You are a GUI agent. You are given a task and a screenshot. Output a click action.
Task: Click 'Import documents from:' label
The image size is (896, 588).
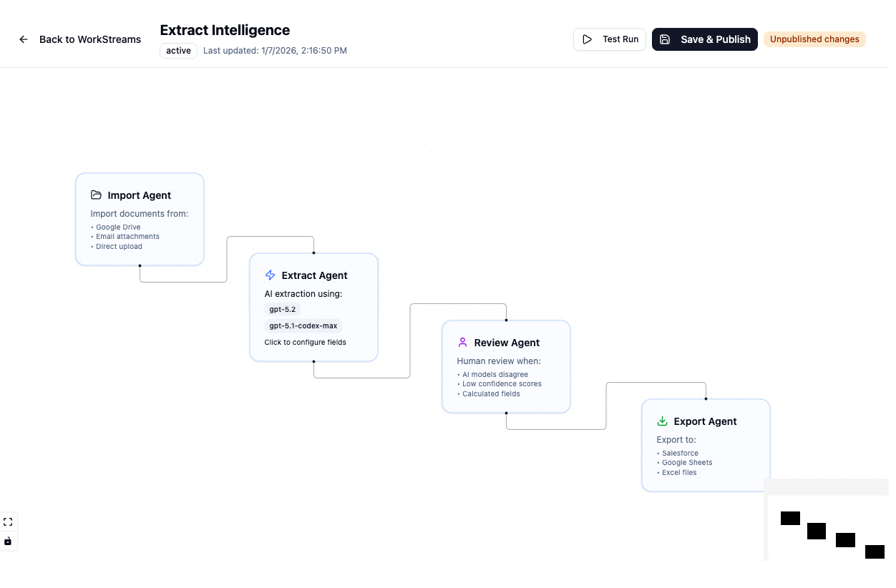point(140,213)
